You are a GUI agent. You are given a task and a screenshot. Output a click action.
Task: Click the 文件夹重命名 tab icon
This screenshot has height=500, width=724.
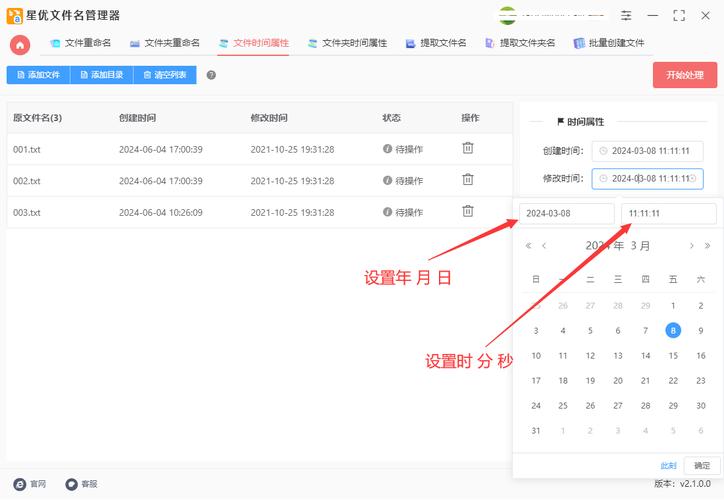(135, 43)
